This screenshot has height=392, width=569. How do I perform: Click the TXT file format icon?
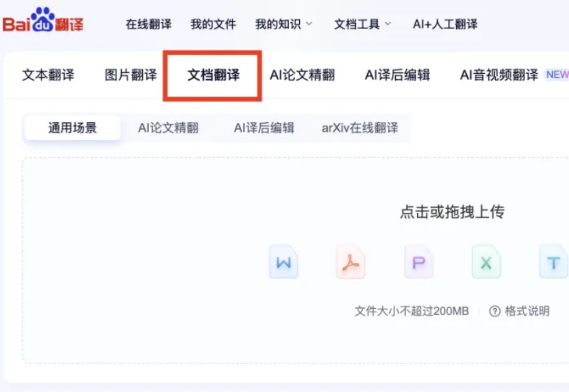point(553,262)
